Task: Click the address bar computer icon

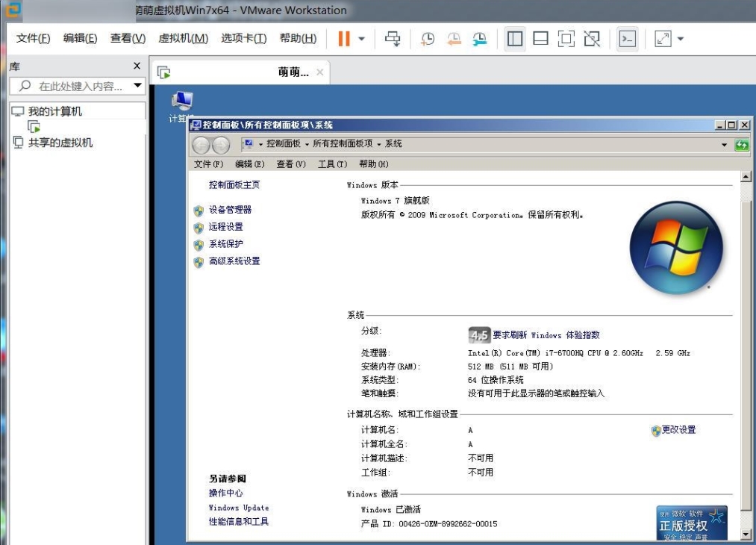Action: (249, 144)
